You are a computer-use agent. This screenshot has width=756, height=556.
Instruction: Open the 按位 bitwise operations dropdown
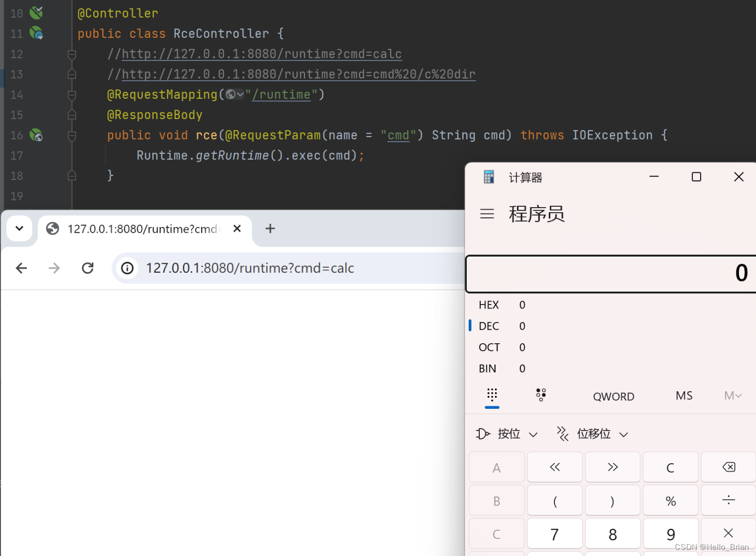point(507,434)
